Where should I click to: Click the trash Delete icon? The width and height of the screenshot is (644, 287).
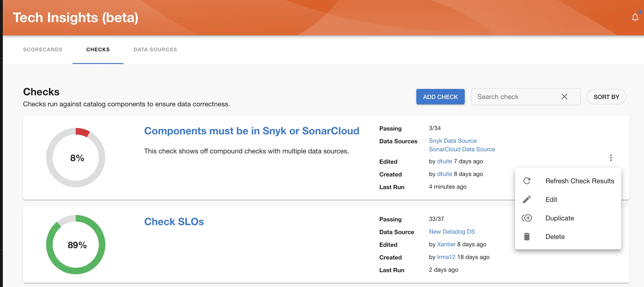pos(527,236)
